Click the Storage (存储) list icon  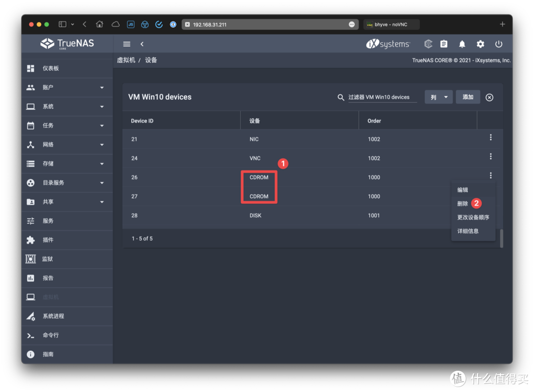tap(31, 164)
